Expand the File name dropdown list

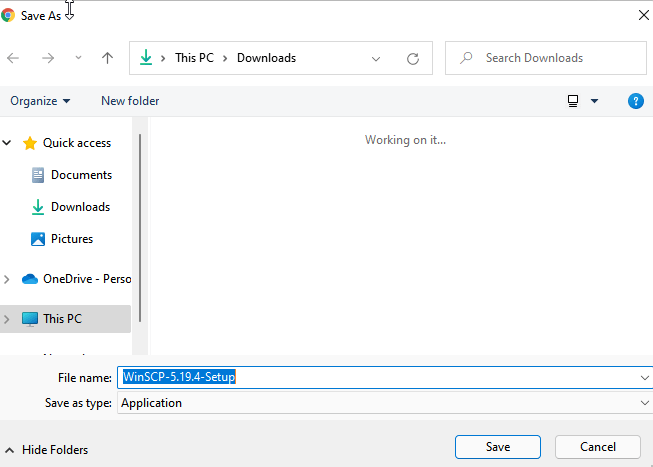click(643, 377)
